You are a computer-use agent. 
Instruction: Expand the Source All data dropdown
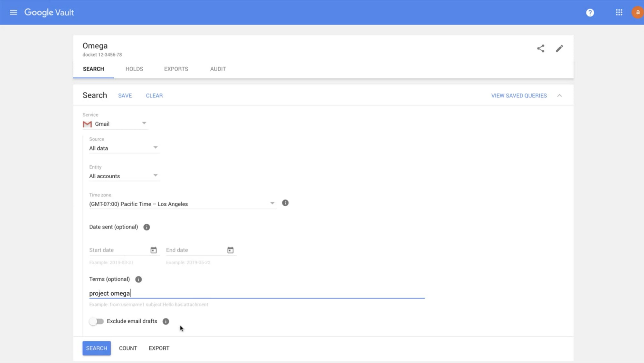point(155,147)
